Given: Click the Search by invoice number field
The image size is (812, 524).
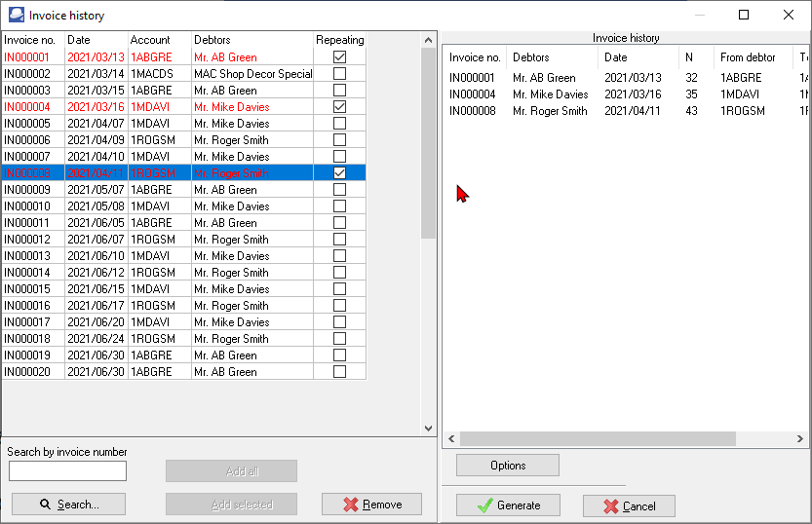Looking at the screenshot, I should (67, 471).
